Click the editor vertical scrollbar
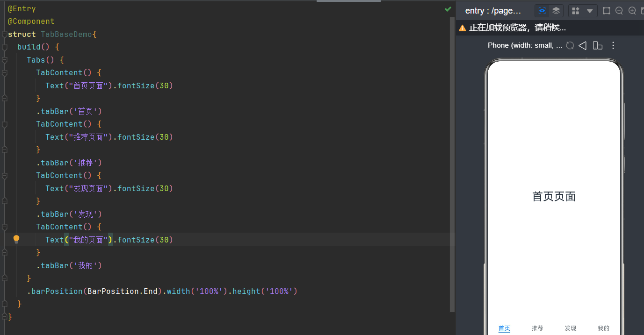This screenshot has width=644, height=335. pos(452,164)
